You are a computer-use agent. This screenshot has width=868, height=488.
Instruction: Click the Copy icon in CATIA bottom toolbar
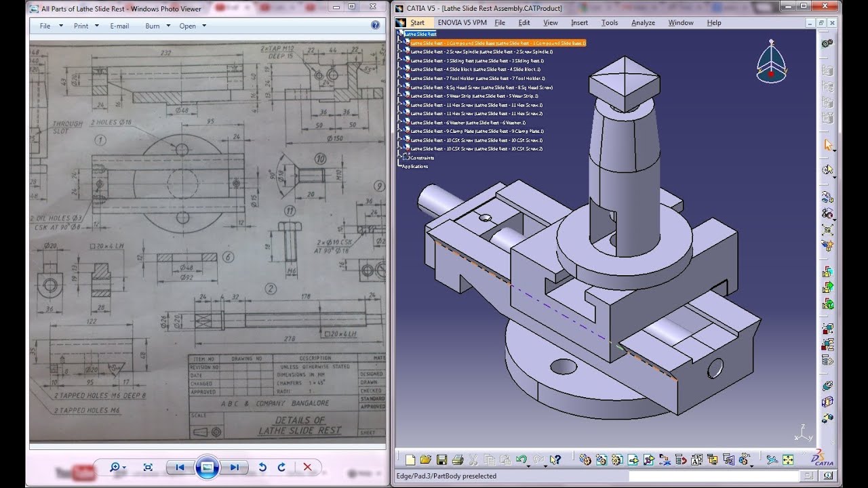click(489, 460)
